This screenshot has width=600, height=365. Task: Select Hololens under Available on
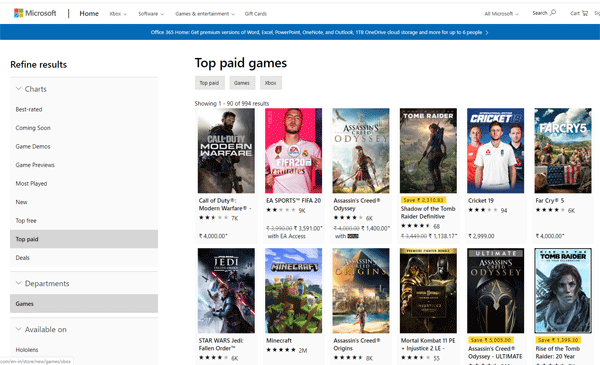[27, 350]
